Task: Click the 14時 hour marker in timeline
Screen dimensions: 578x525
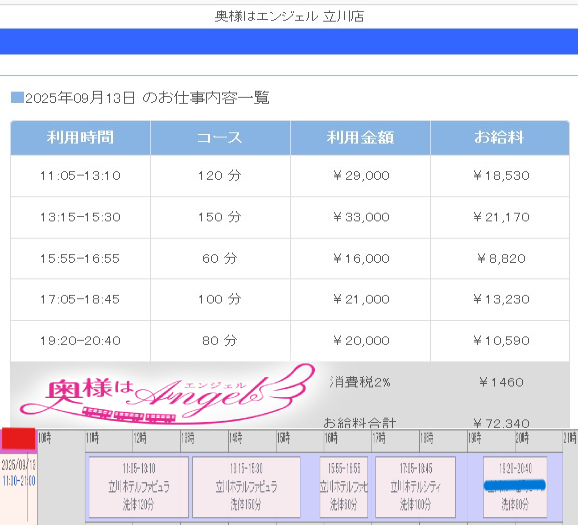Action: click(236, 438)
